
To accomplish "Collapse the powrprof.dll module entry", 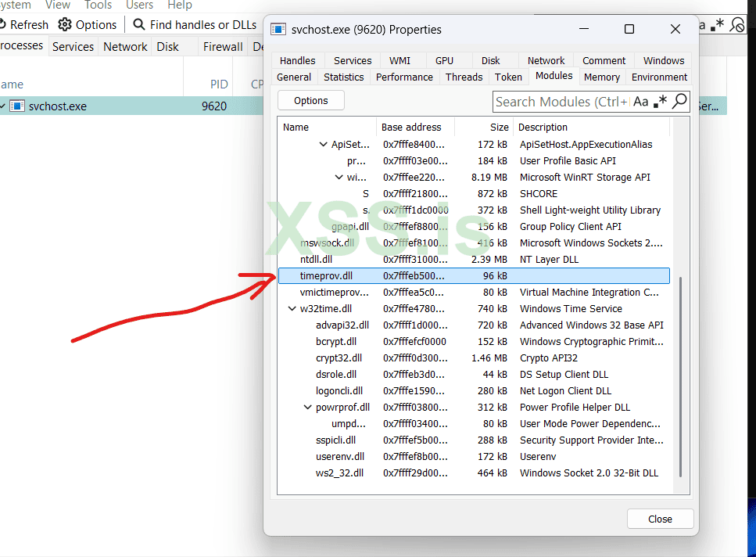I will point(307,407).
